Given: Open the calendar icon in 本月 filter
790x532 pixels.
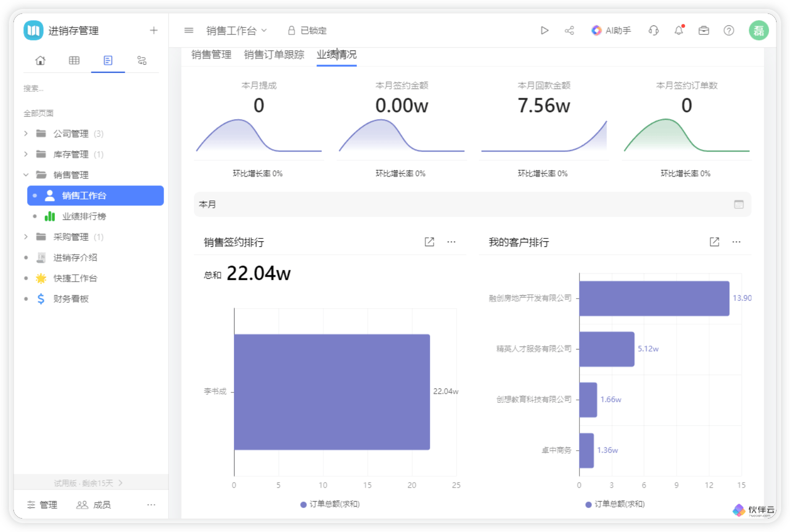Looking at the screenshot, I should (739, 204).
